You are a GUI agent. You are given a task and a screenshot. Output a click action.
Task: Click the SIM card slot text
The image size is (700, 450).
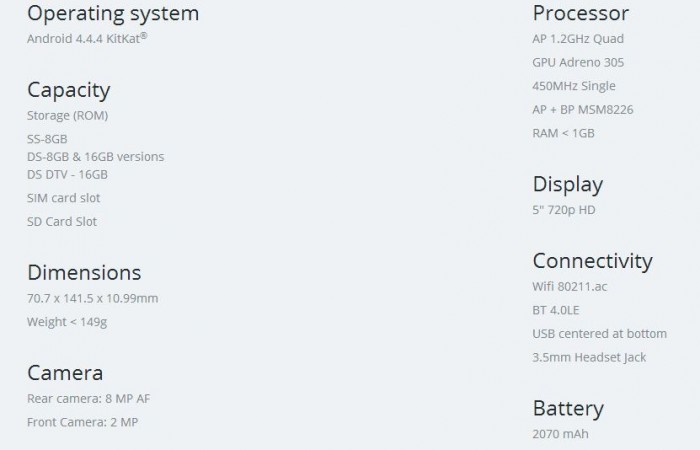pos(64,198)
